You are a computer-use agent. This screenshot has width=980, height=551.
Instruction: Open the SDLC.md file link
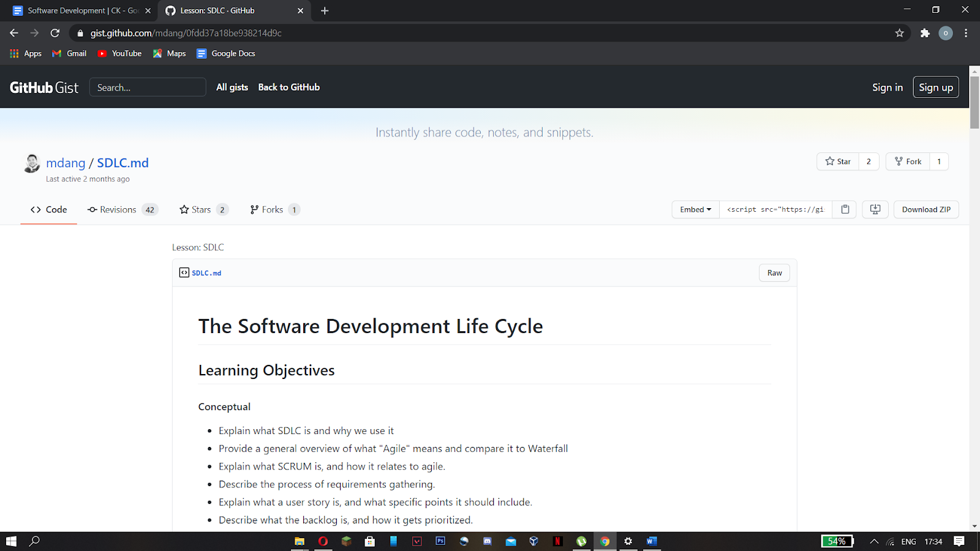click(x=206, y=273)
